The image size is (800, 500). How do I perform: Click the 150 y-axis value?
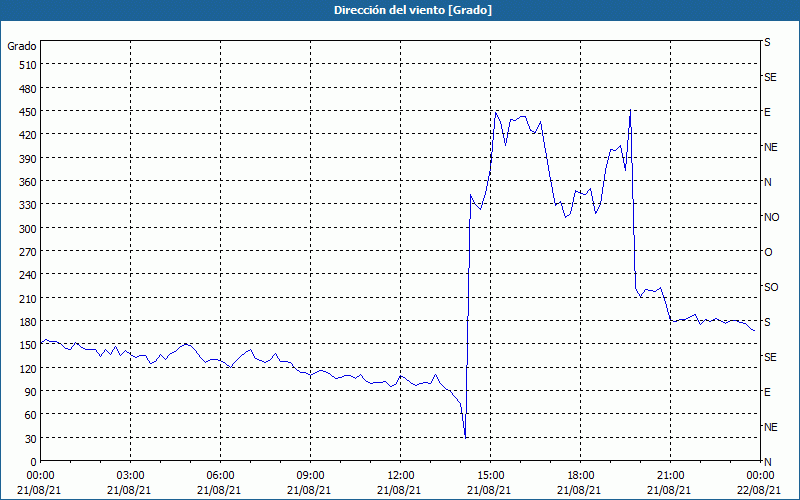click(28, 345)
